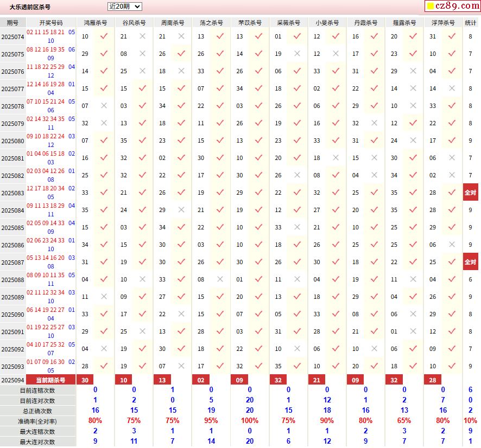481x448 pixels.
Task: Click the X mark for 采薇杀号 in row 2025085
Action: coord(297,227)
